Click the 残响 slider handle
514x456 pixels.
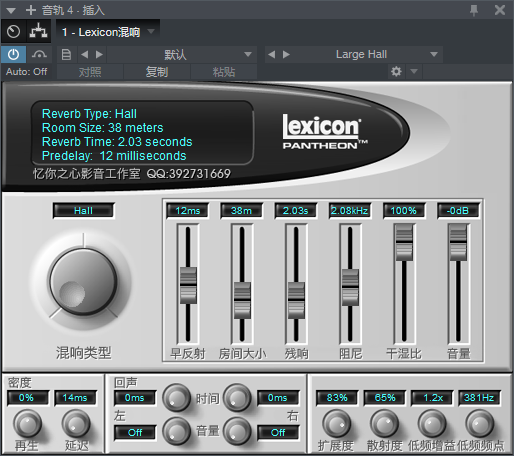coord(296,300)
